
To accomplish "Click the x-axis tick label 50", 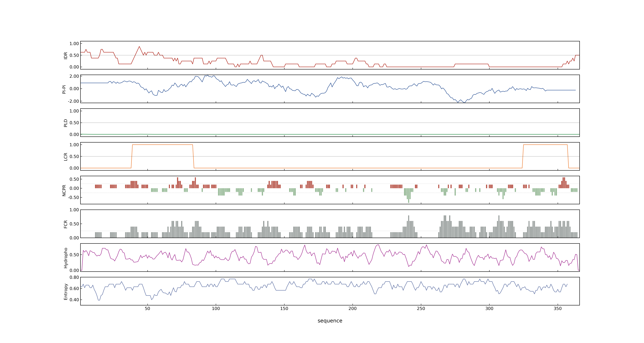I will [x=147, y=309].
